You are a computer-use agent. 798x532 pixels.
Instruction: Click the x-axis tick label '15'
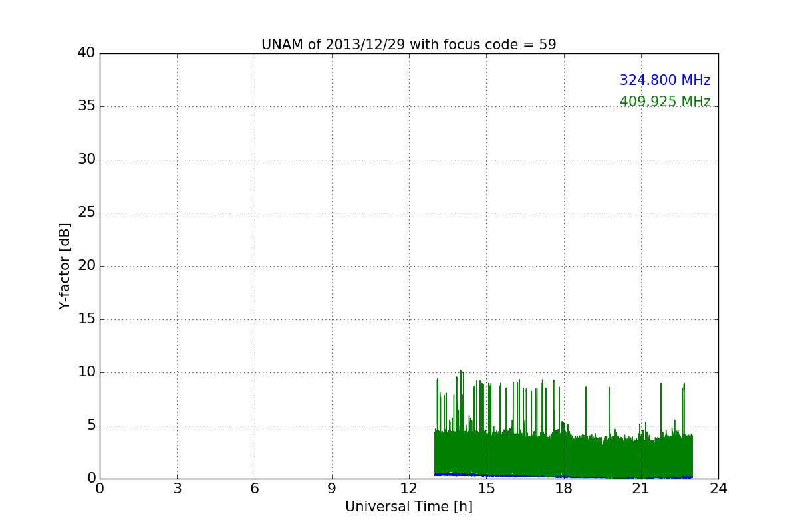[486, 489]
